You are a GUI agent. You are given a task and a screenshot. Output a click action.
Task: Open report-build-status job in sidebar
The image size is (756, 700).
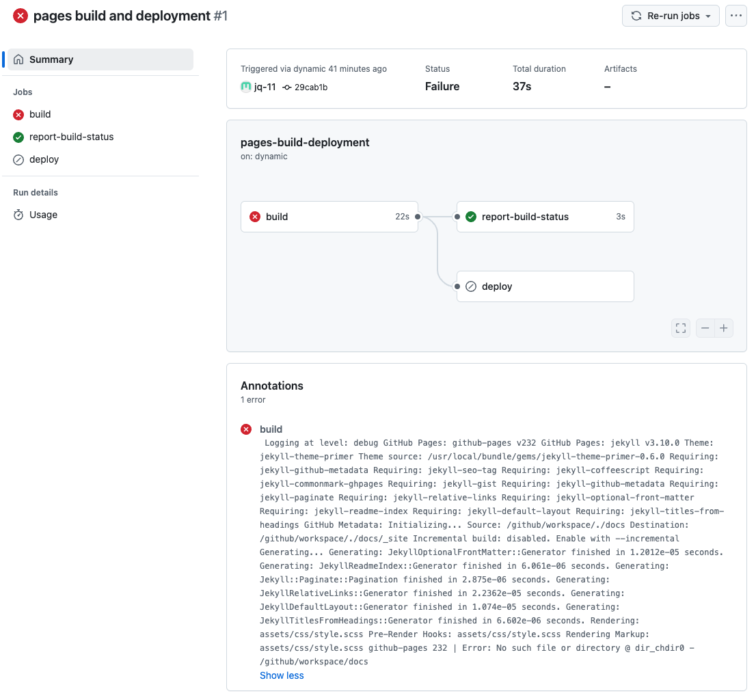pos(71,137)
